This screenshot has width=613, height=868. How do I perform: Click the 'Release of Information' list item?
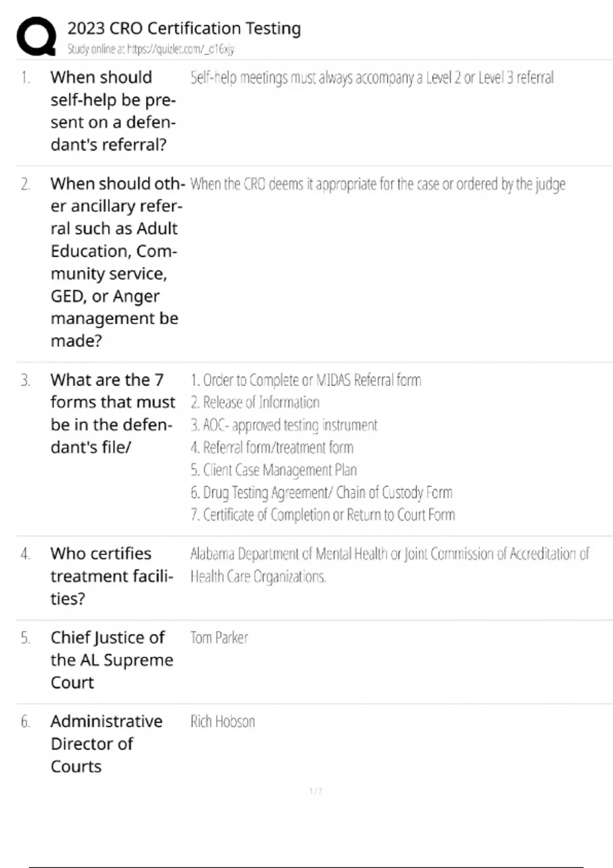(255, 403)
